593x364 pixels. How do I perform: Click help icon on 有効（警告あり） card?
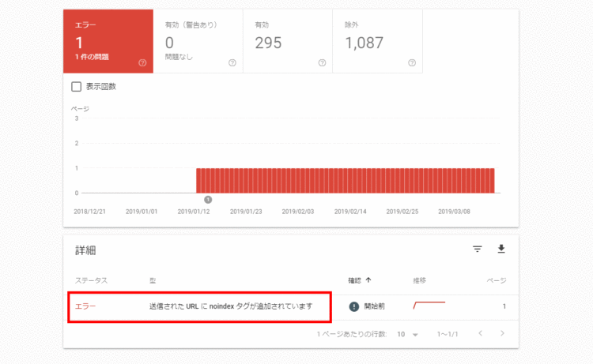click(232, 62)
